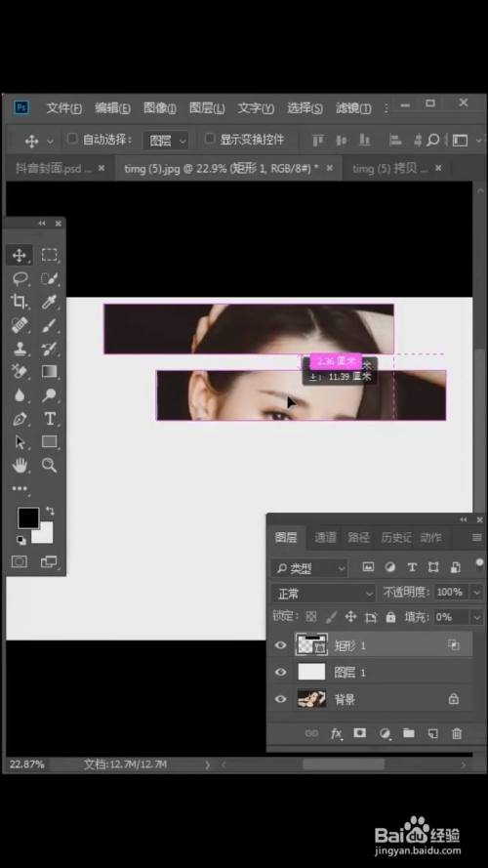Collapse the toolbox panel double arrows

click(x=42, y=223)
